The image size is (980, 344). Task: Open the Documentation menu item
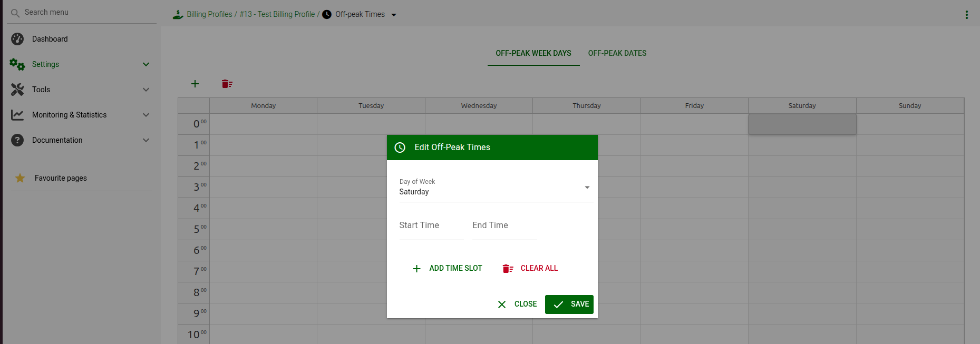[57, 140]
